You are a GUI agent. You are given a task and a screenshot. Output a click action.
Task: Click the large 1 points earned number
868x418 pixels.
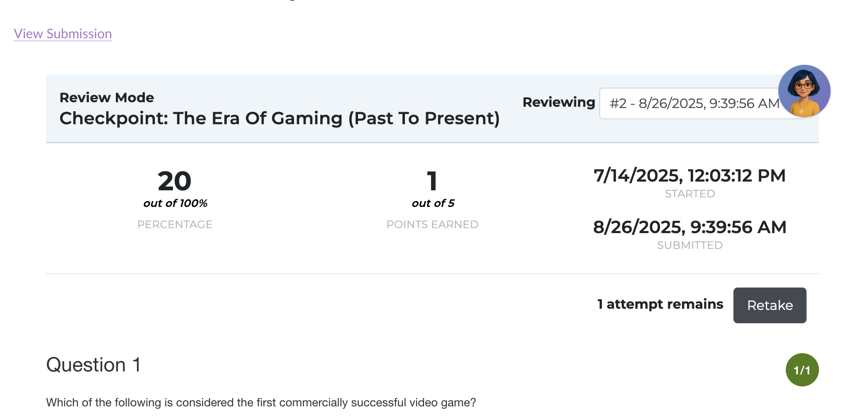click(432, 181)
